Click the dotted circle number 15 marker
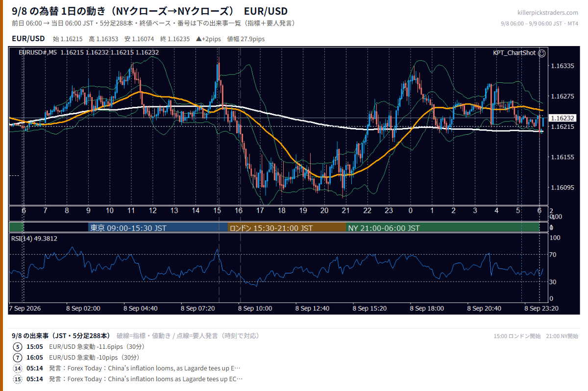The width and height of the screenshot is (588, 391). 18,379
